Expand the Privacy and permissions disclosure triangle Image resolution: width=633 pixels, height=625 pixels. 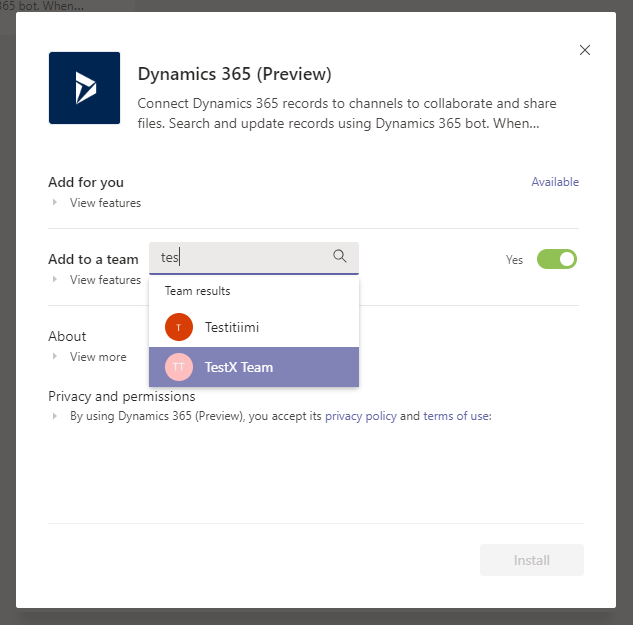coord(56,417)
